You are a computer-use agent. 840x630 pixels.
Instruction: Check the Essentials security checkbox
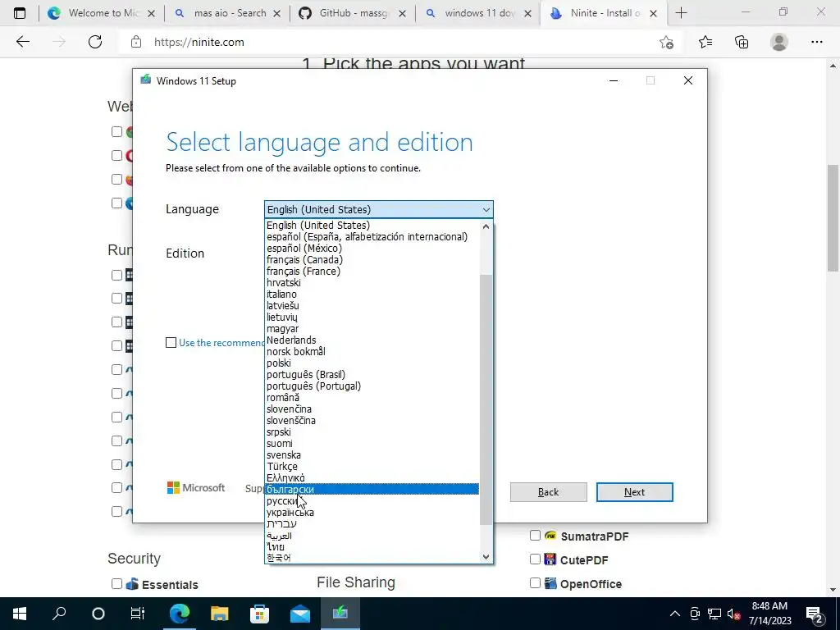point(116,584)
